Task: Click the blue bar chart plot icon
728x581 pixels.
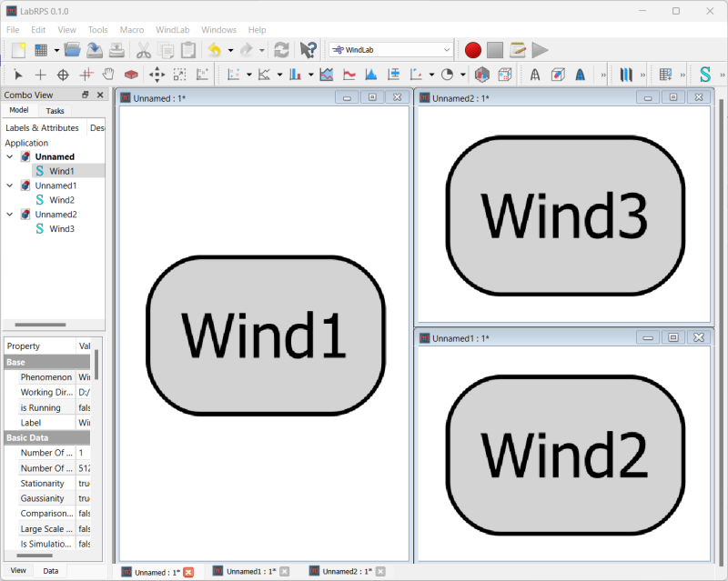Action: (x=295, y=75)
